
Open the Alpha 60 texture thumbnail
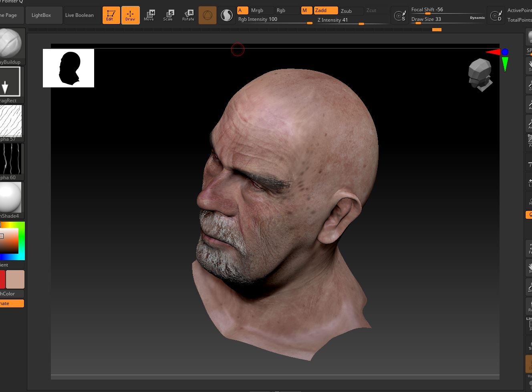(11, 162)
